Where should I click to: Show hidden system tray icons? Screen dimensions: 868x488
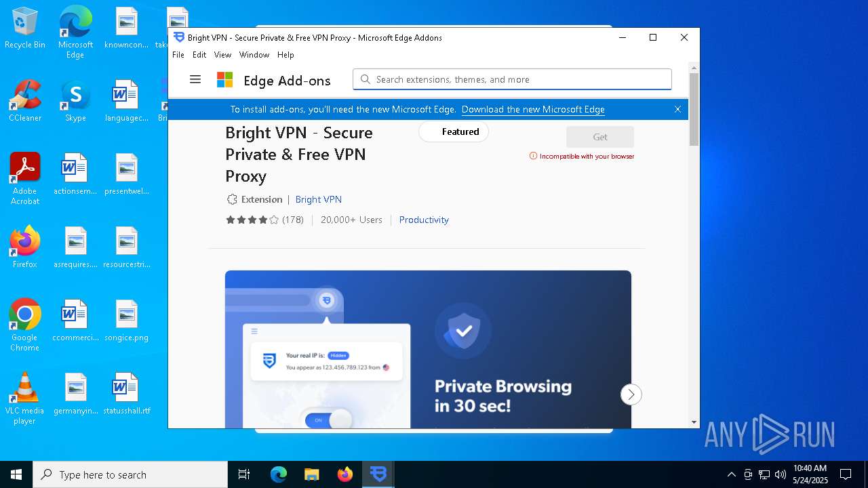tap(731, 474)
